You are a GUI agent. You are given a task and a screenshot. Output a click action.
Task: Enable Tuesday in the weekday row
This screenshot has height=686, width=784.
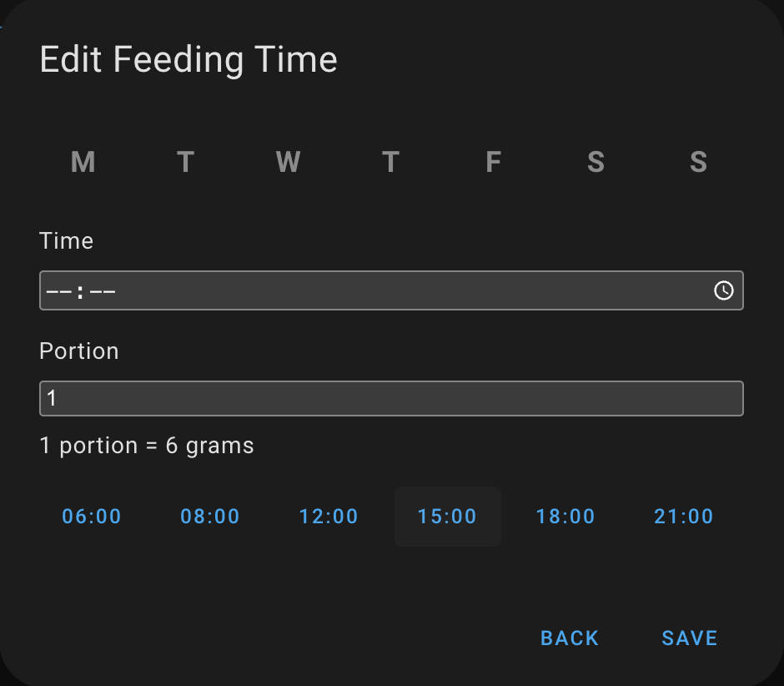pyautogui.click(x=185, y=162)
